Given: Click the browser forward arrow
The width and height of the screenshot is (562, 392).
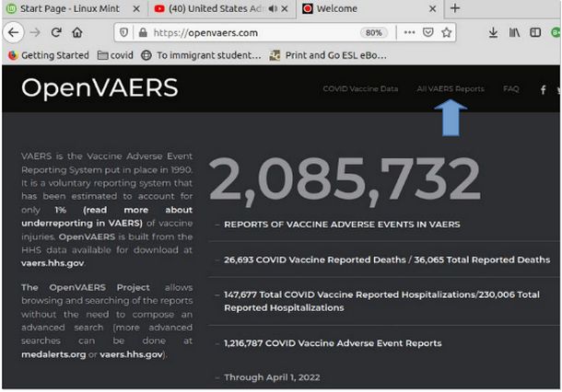Looking at the screenshot, I should point(35,32).
